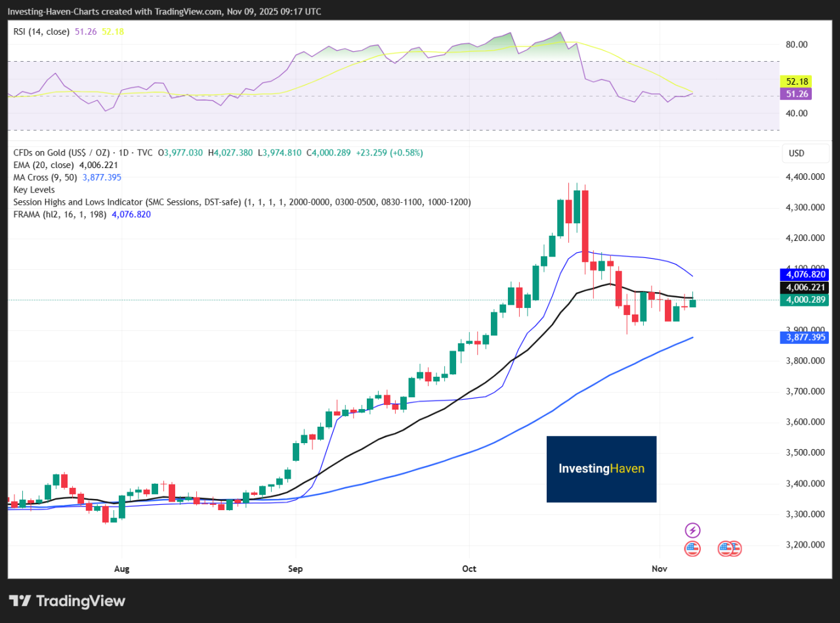Click the blue FRAMA price tag 4,076.820

(x=804, y=274)
